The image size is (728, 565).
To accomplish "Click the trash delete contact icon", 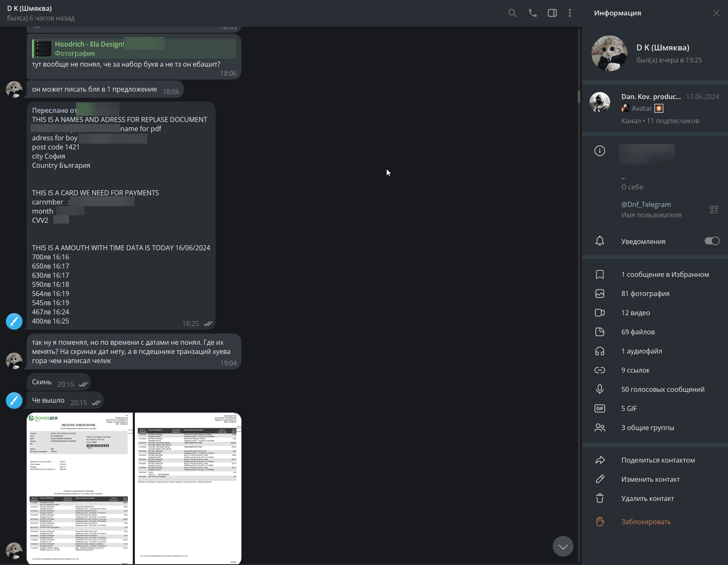I will tap(600, 498).
